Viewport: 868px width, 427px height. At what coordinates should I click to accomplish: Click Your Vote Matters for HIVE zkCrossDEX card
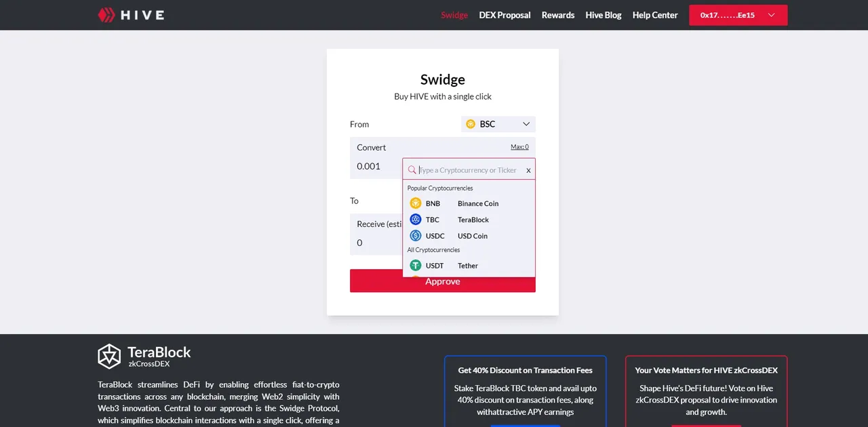click(x=706, y=391)
